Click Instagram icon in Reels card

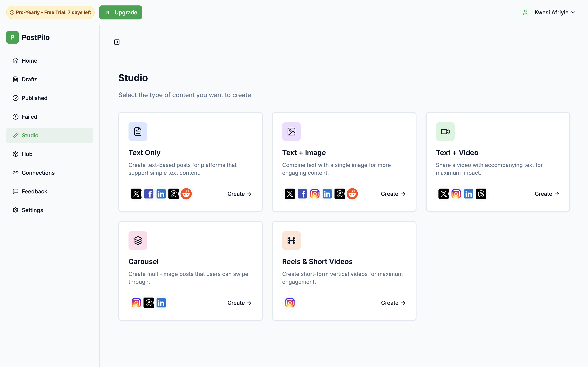(x=290, y=303)
